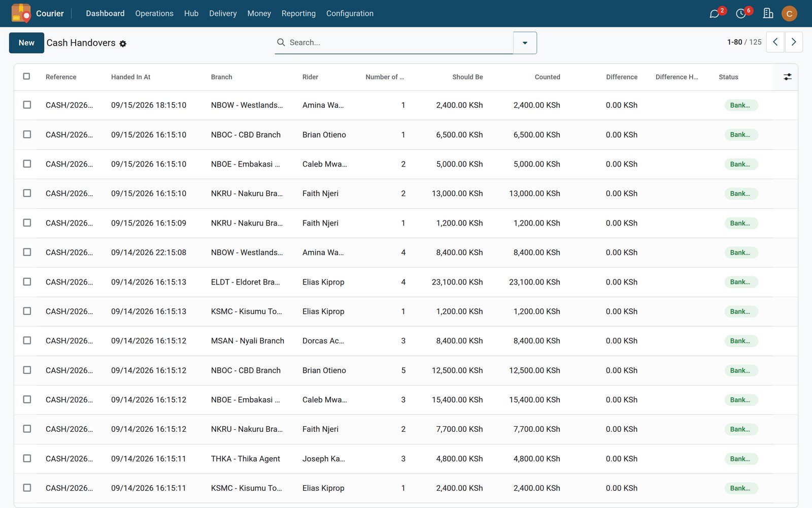Viewport: 812px width, 508px height.
Task: Click the Cash Handovers gear settings icon
Action: point(123,44)
